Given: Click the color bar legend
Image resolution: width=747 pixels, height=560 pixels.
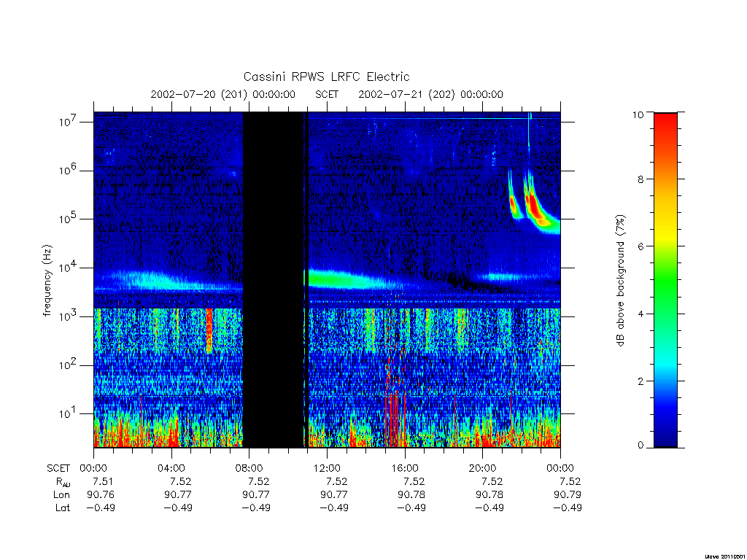Looking at the screenshot, I should pyautogui.click(x=665, y=280).
